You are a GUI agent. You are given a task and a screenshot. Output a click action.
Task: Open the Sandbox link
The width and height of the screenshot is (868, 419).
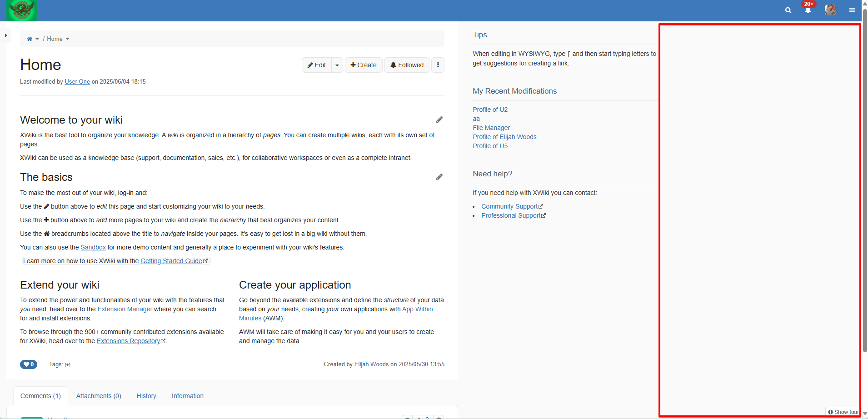click(93, 247)
